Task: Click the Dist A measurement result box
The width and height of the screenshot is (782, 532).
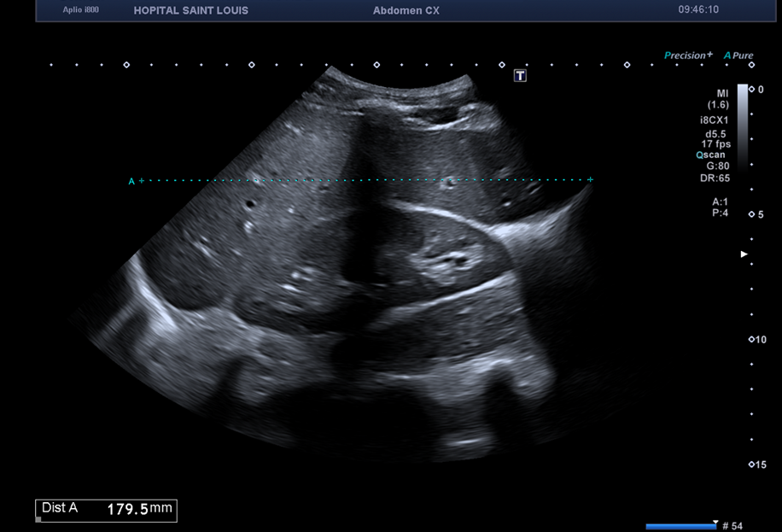Action: 106,510
